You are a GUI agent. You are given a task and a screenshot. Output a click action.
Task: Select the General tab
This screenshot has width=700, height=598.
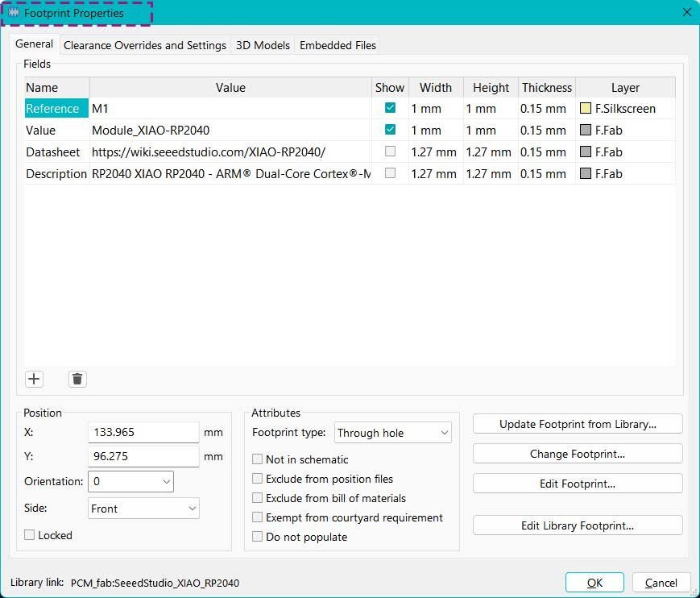coord(35,44)
